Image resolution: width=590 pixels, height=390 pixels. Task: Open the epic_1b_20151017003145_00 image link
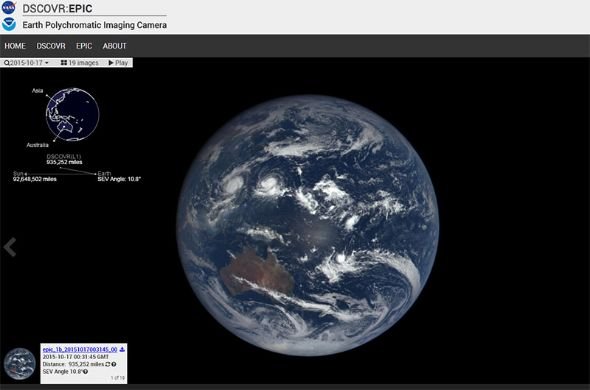tap(80, 350)
